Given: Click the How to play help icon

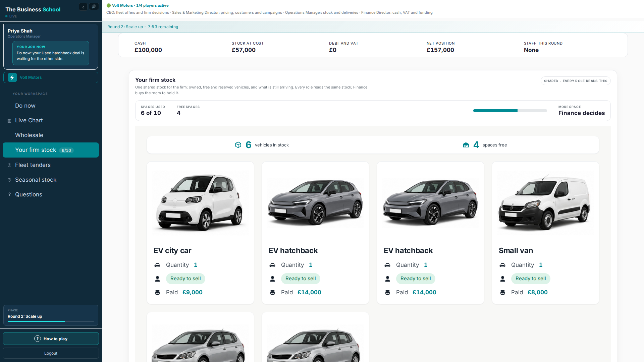Looking at the screenshot, I should click(38, 339).
